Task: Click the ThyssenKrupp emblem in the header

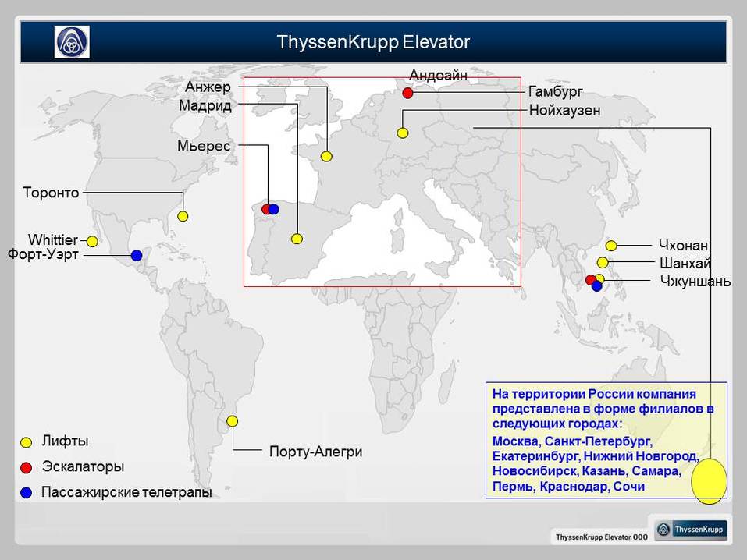Action: coord(72,42)
